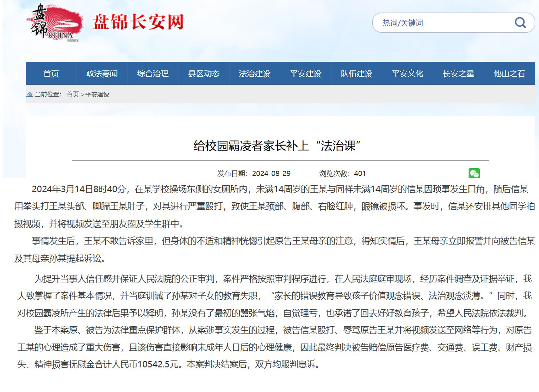Go to 首页 via breadcrumb link

coord(73,94)
